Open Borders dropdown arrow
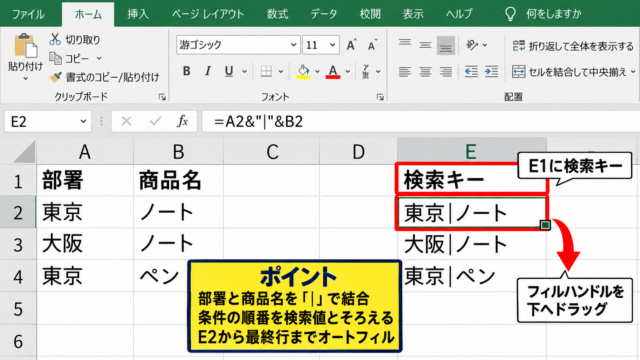This screenshot has width=640, height=360. 281,71
